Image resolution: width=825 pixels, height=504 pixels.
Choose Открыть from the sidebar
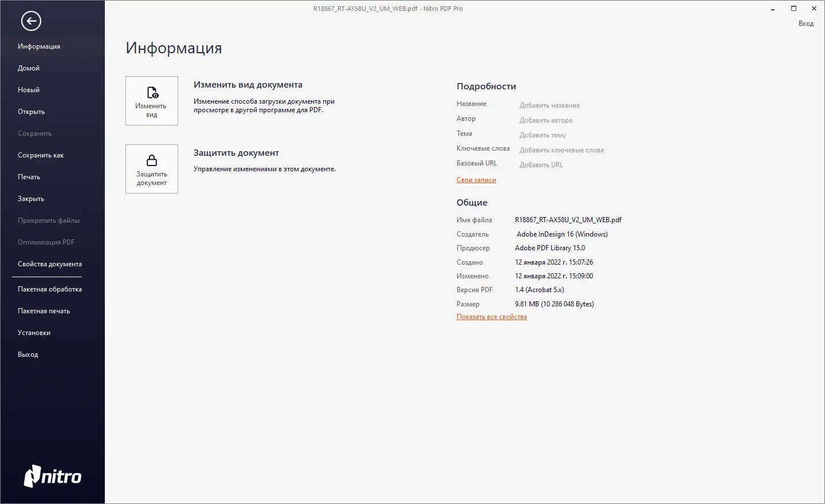31,112
